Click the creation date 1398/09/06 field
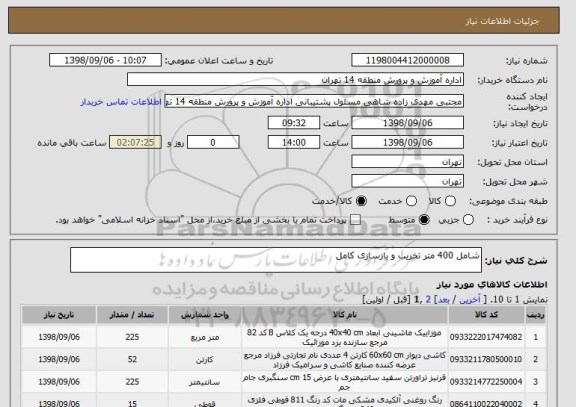This screenshot has width=576, height=407. tap(407, 123)
